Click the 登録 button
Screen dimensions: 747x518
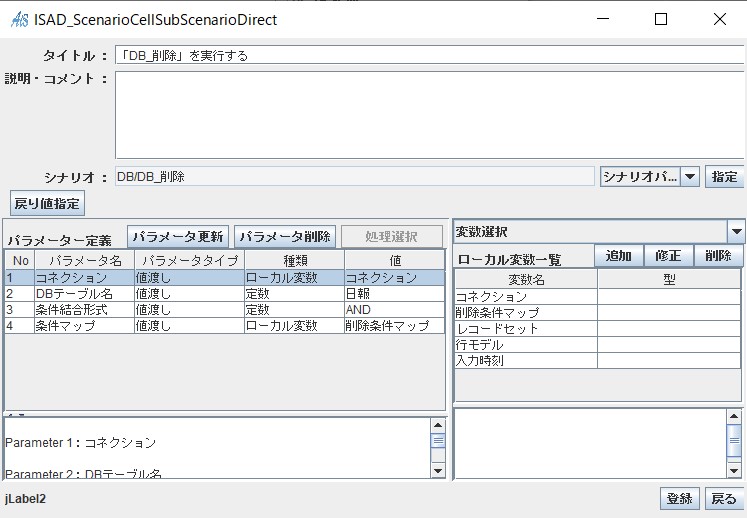(x=679, y=499)
